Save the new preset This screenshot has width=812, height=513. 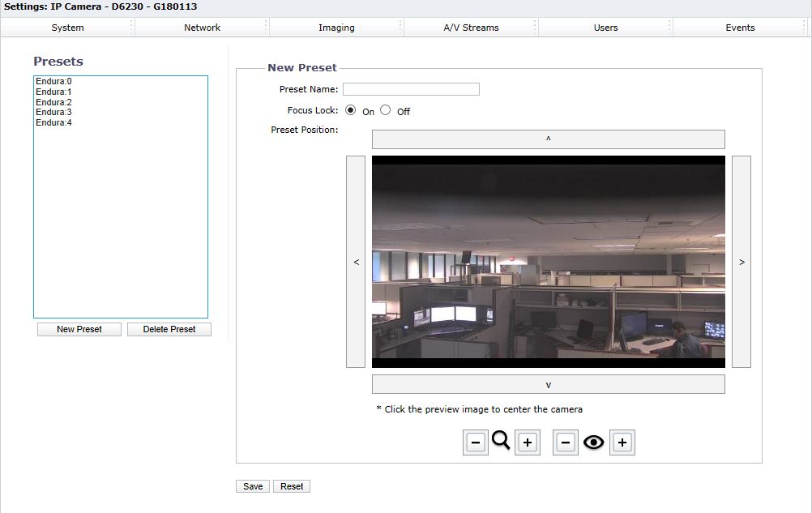click(x=252, y=485)
